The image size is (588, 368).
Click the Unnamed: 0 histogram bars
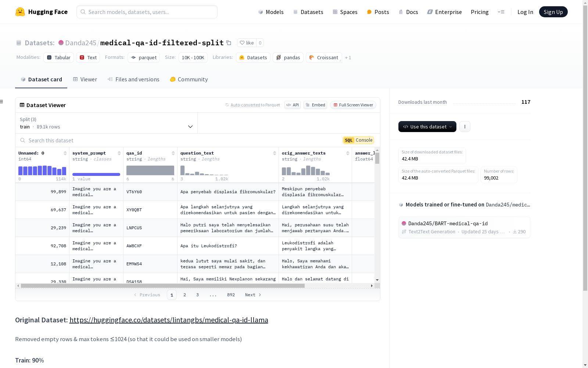click(x=42, y=170)
